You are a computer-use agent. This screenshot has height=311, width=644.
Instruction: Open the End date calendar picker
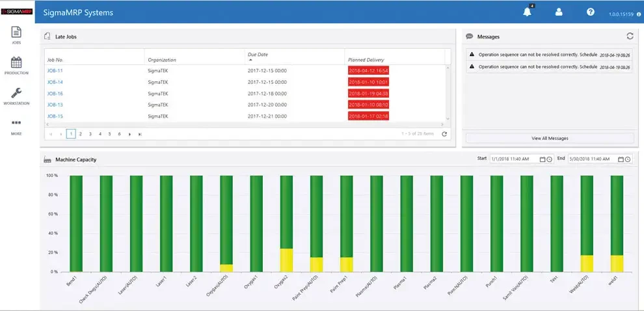click(621, 159)
